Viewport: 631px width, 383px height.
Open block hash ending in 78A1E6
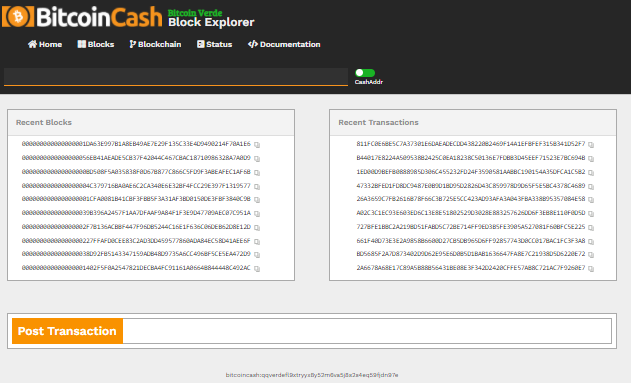point(136,144)
